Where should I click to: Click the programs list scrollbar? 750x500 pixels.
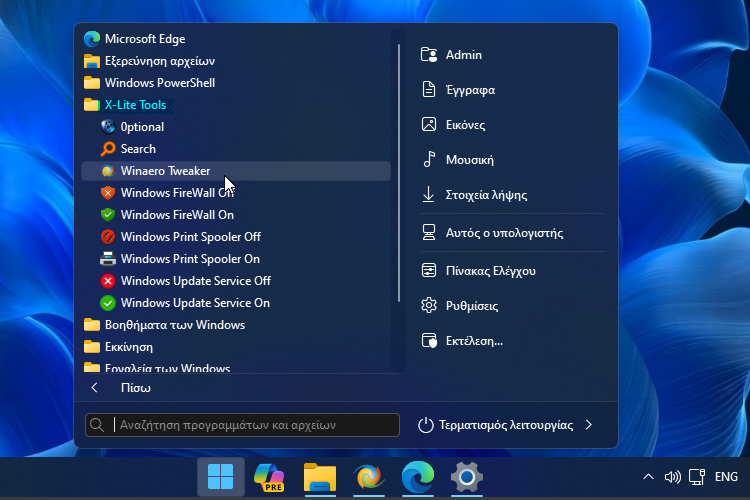[x=399, y=173]
